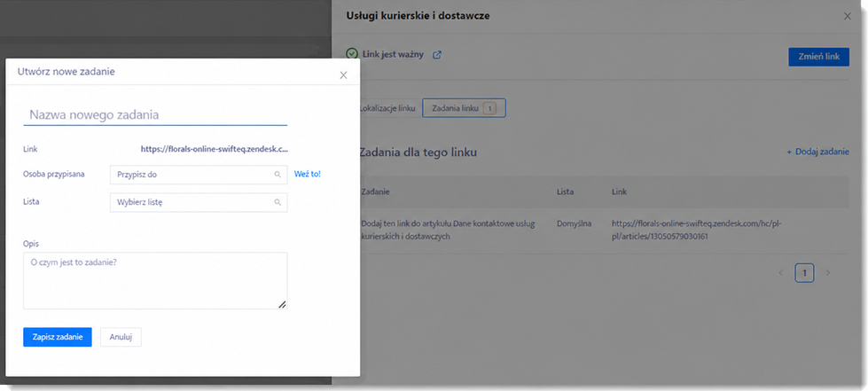Click the Domyślna list cell

[574, 223]
